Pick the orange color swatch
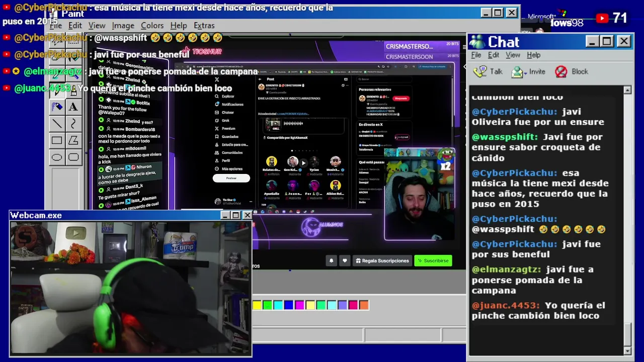 click(364, 305)
